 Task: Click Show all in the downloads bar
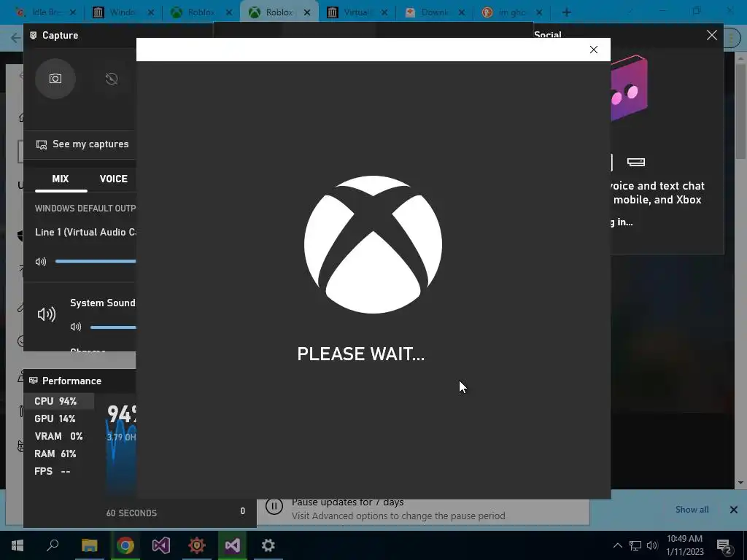[692, 510]
